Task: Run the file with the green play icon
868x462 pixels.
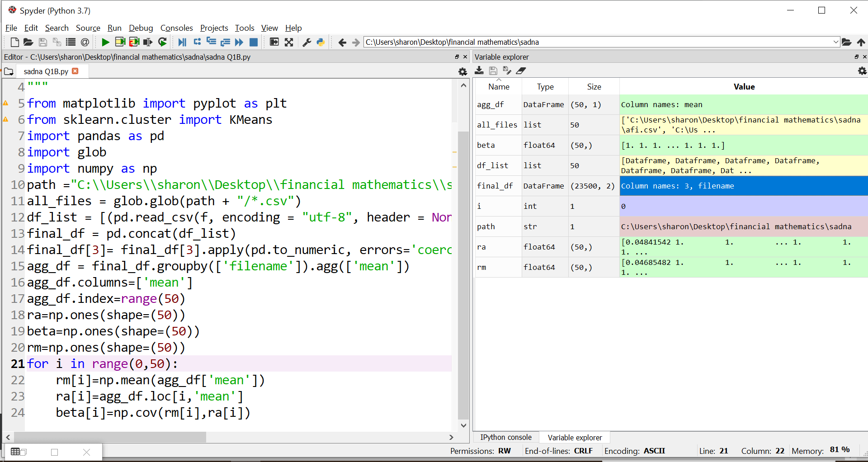Action: point(105,42)
